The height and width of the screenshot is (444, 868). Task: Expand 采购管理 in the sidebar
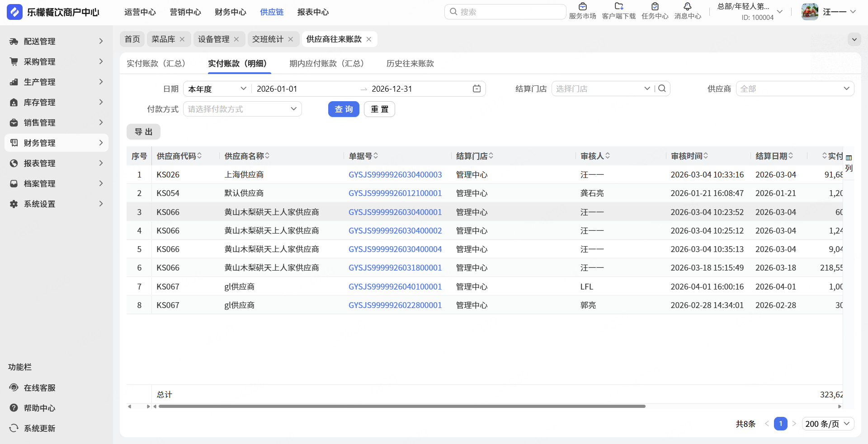coord(57,61)
